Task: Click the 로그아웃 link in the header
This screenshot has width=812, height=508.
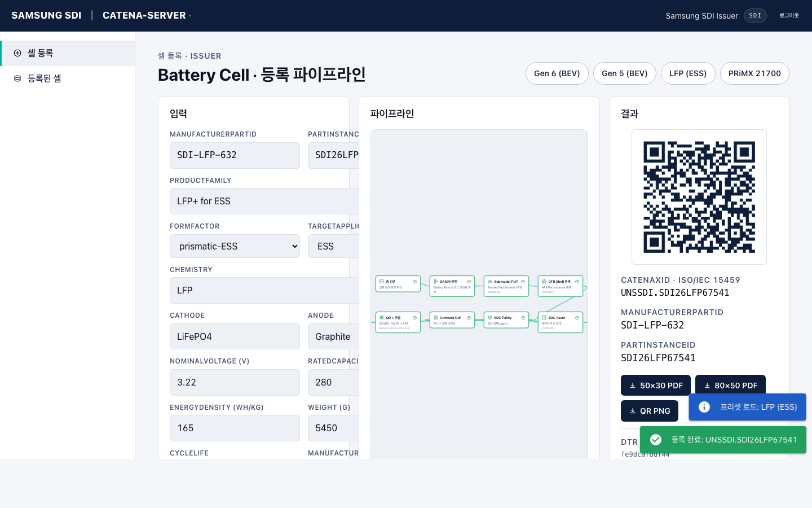Action: pyautogui.click(x=789, y=16)
